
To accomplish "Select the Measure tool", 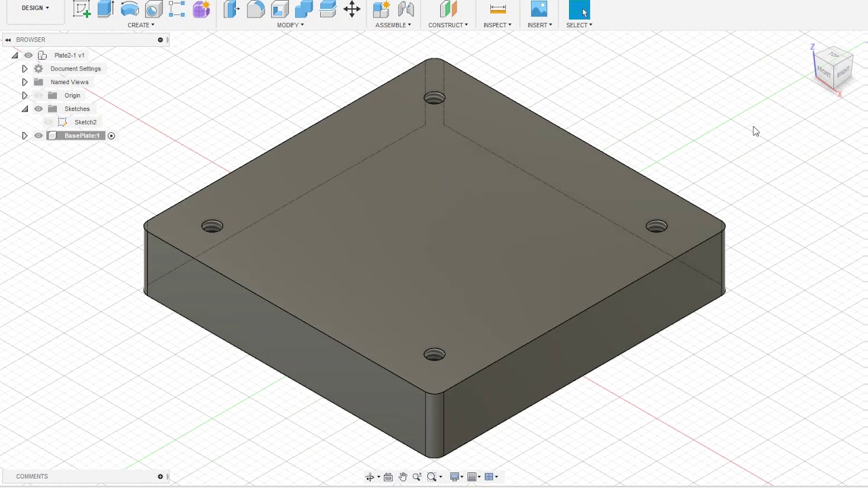I will [498, 9].
